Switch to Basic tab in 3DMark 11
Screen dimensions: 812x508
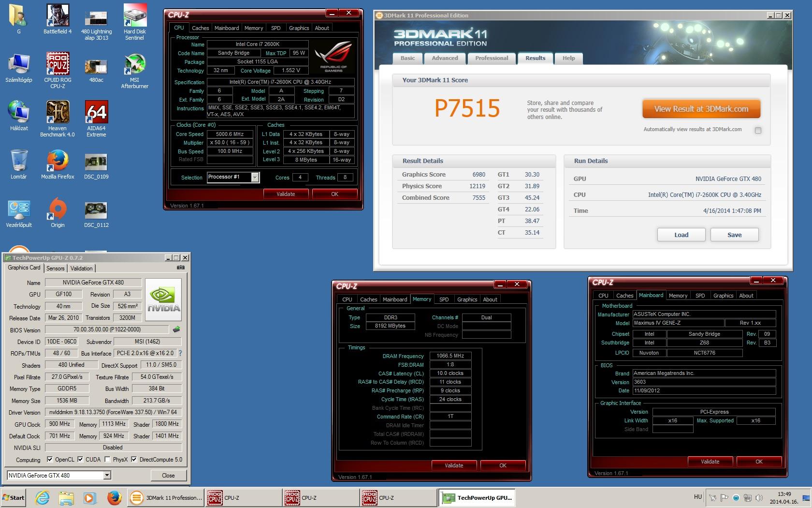[x=407, y=58]
